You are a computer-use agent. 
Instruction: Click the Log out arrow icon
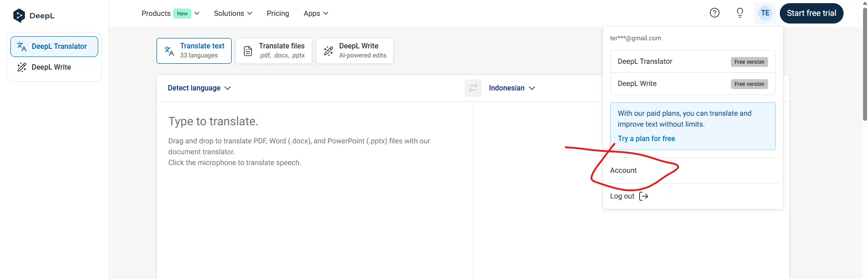point(643,196)
